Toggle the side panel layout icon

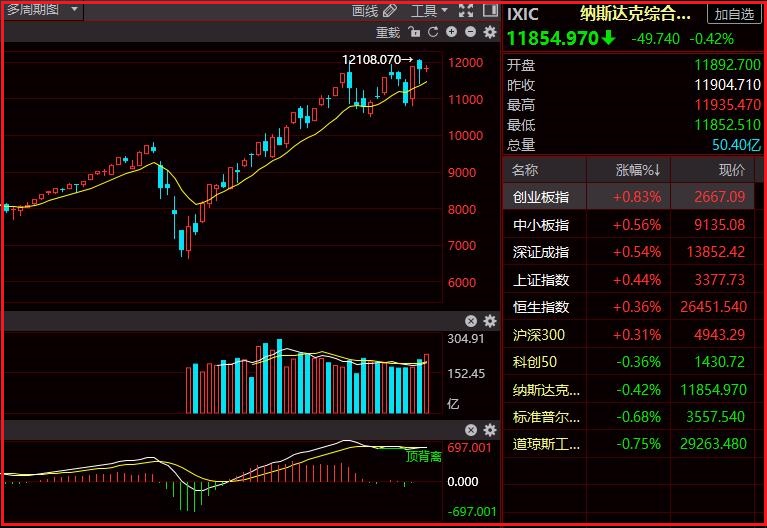(490, 10)
